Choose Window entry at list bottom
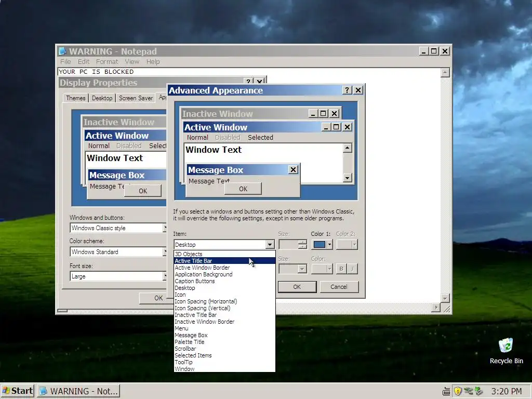 tap(224, 369)
